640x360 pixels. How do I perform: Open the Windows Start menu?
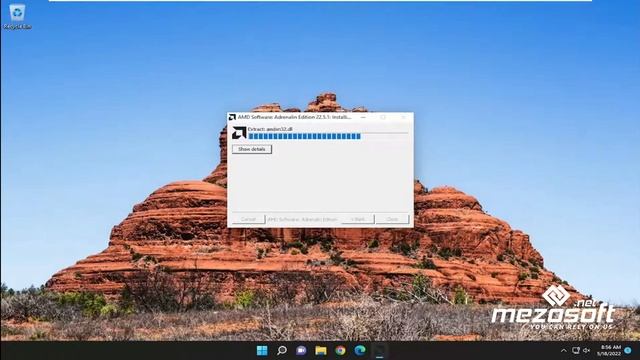262,350
